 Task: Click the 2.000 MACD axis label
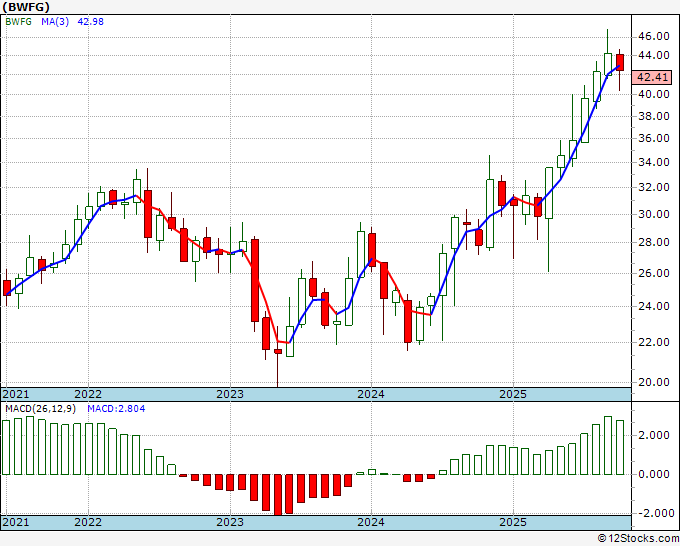[654, 435]
